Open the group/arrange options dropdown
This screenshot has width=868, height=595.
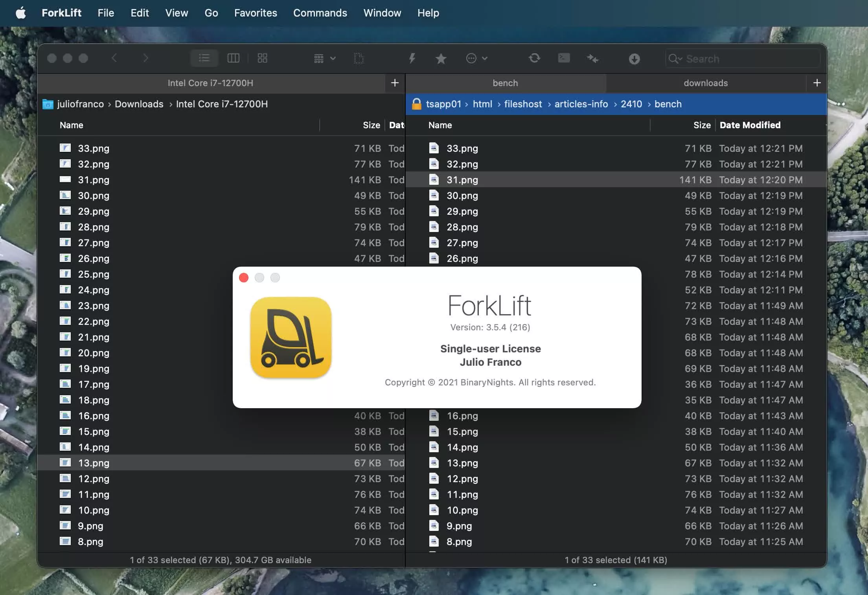click(324, 59)
